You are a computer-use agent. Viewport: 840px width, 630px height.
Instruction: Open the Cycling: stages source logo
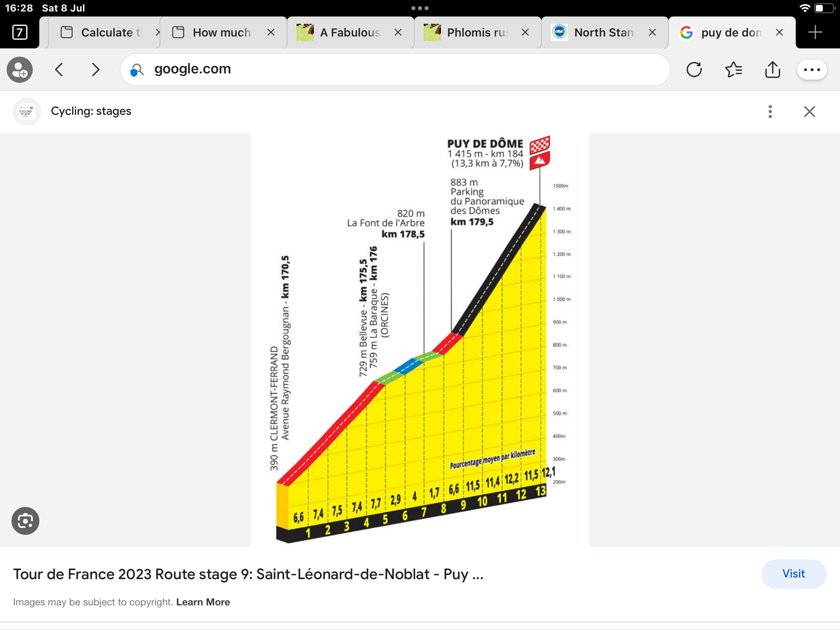coord(27,112)
